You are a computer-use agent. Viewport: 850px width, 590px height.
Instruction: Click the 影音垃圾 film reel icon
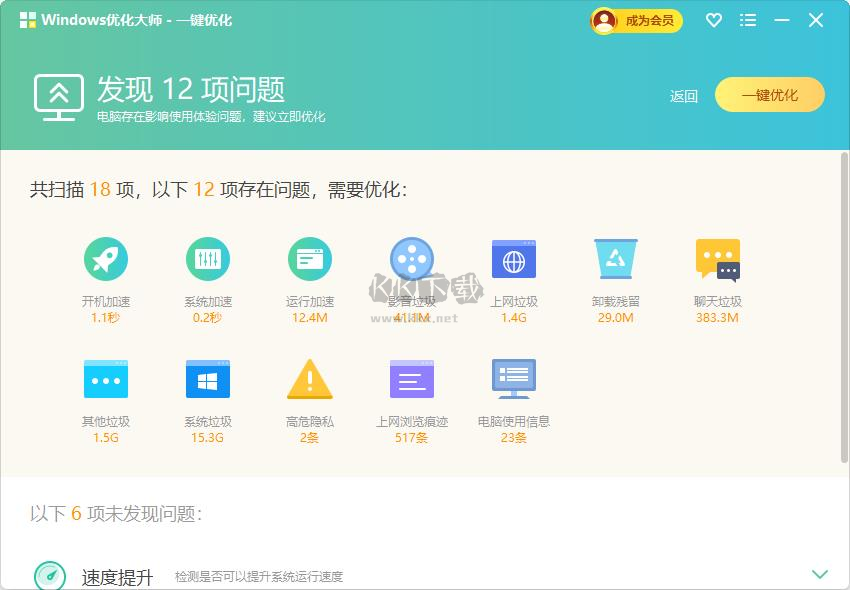[x=412, y=259]
